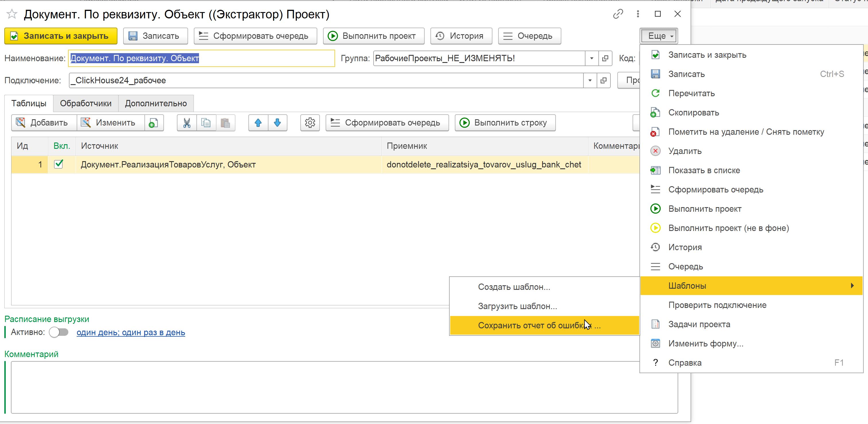This screenshot has height=424, width=868.
Task: Open Справка from the Еще menu
Action: 751,363
